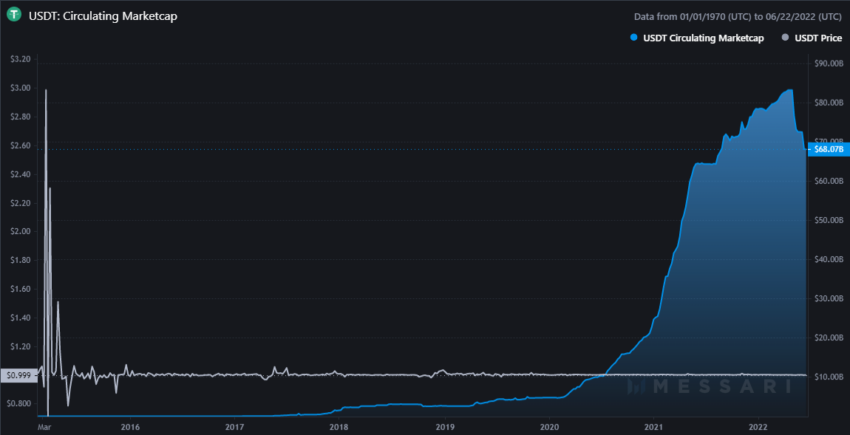Click the $2.00 left axis label
Screen dimensions: 850x435
point(20,232)
